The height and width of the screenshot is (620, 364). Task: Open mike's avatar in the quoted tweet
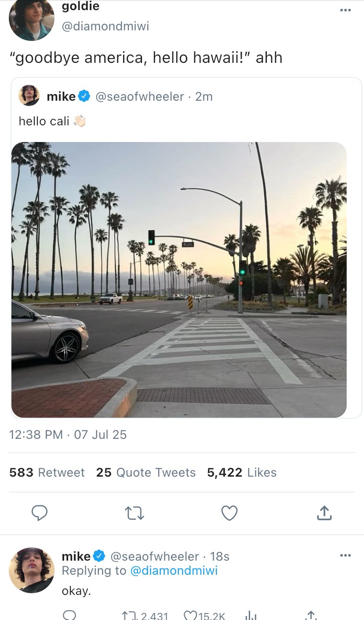coord(29,96)
